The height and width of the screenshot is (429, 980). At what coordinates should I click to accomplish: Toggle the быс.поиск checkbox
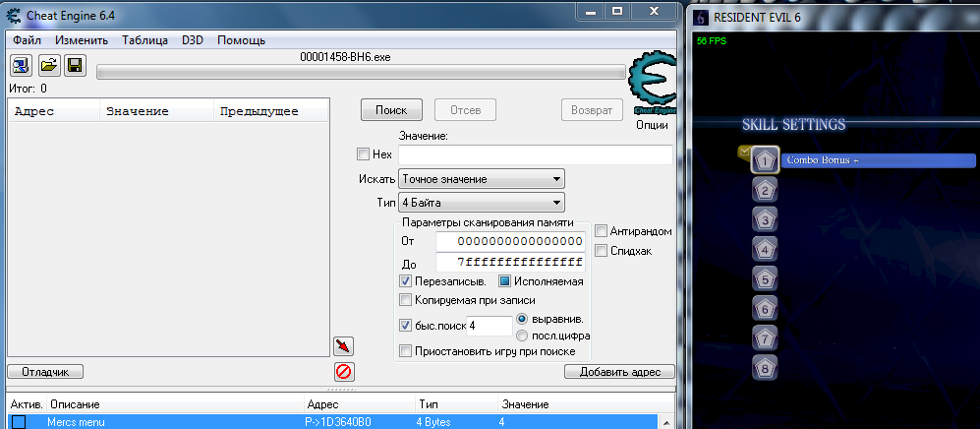(x=405, y=325)
